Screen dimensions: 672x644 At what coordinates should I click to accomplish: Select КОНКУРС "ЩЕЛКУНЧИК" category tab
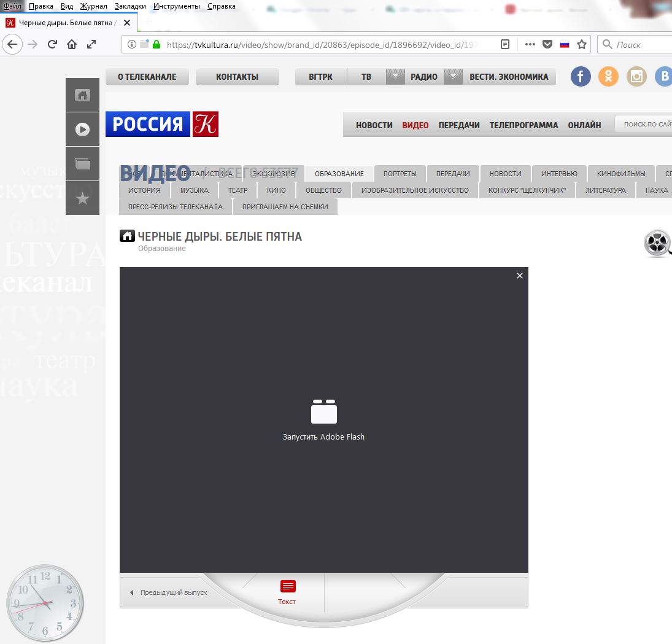pyautogui.click(x=527, y=190)
